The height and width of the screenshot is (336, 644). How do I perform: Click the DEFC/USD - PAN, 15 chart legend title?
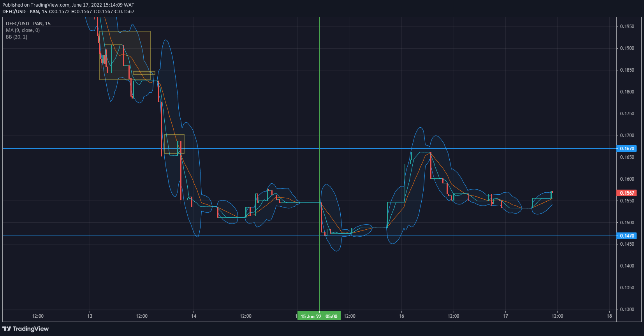[x=28, y=24]
